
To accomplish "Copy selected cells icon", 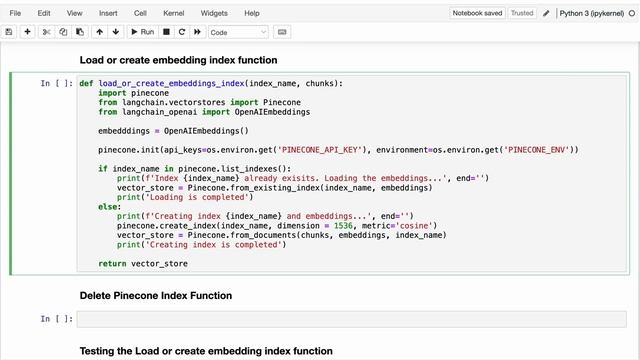I will pos(63,32).
